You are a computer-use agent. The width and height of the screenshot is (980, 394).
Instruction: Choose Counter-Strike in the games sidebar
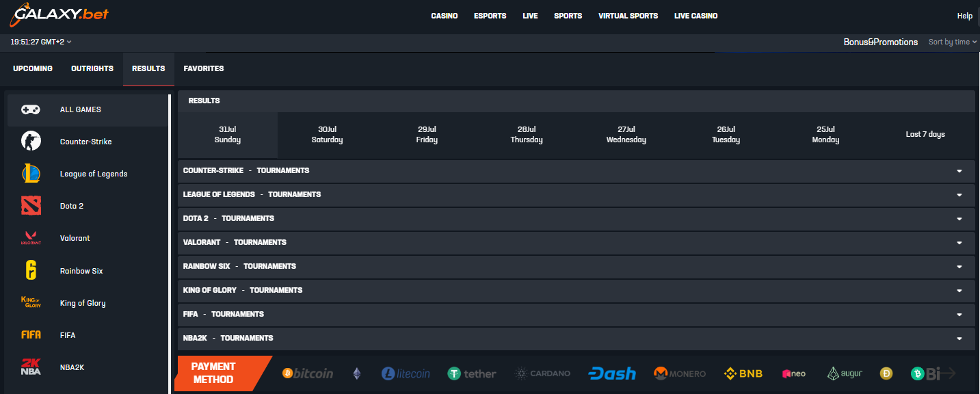click(86, 142)
